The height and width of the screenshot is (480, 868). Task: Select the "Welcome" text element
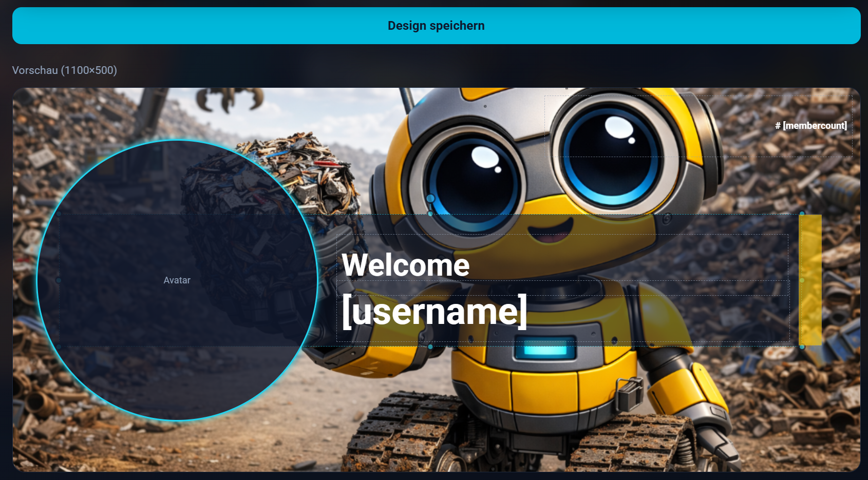pos(406,265)
